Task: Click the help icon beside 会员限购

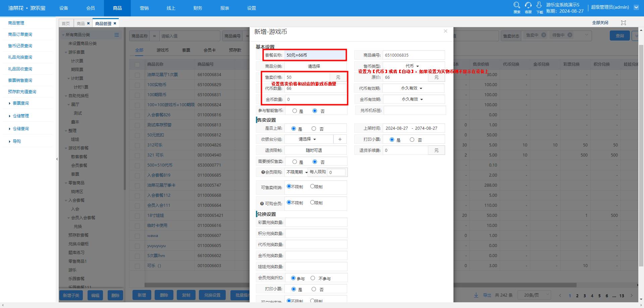Action: pyautogui.click(x=263, y=172)
